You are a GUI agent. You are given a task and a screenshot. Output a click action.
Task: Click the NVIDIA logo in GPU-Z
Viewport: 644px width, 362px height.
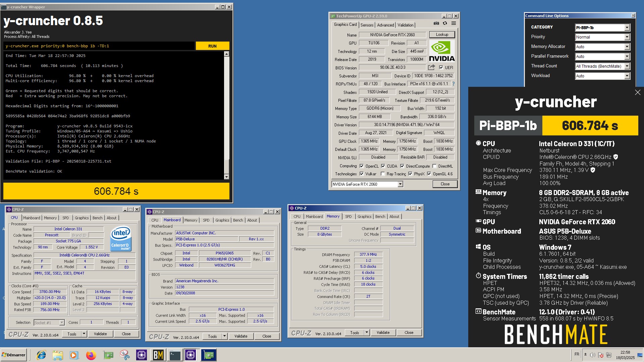tap(442, 51)
